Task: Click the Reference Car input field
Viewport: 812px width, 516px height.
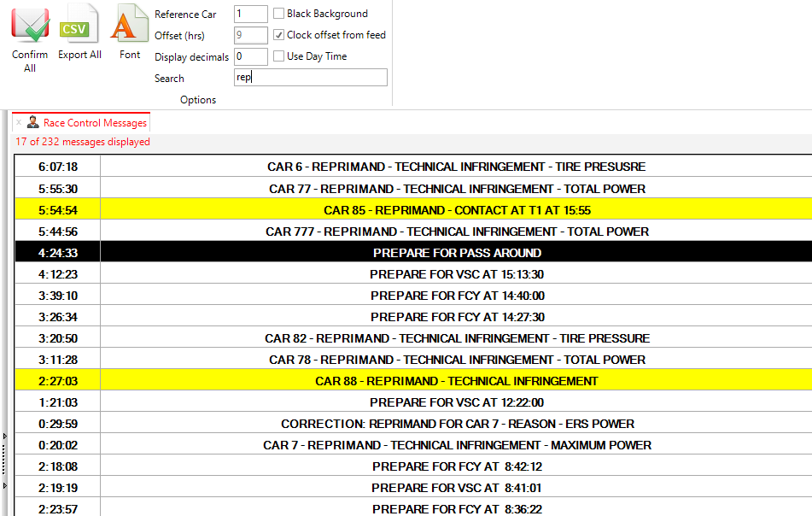Action: 250,14
